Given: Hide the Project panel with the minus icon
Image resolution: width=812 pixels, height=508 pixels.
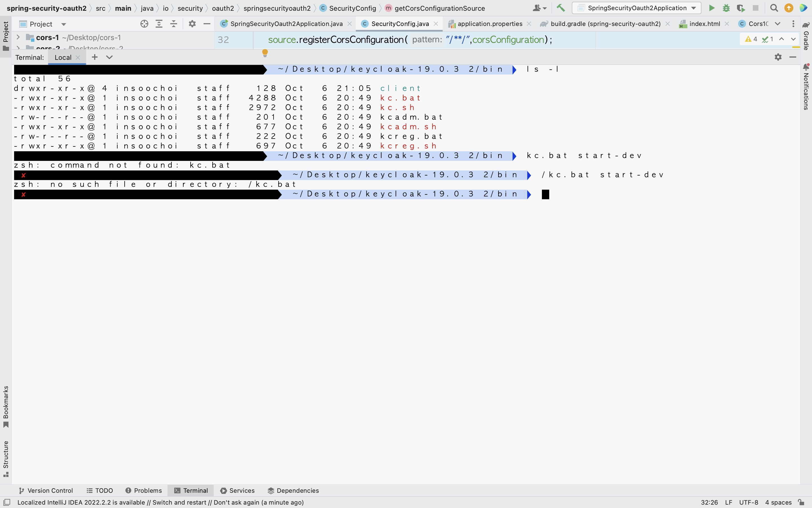Looking at the screenshot, I should click(207, 24).
